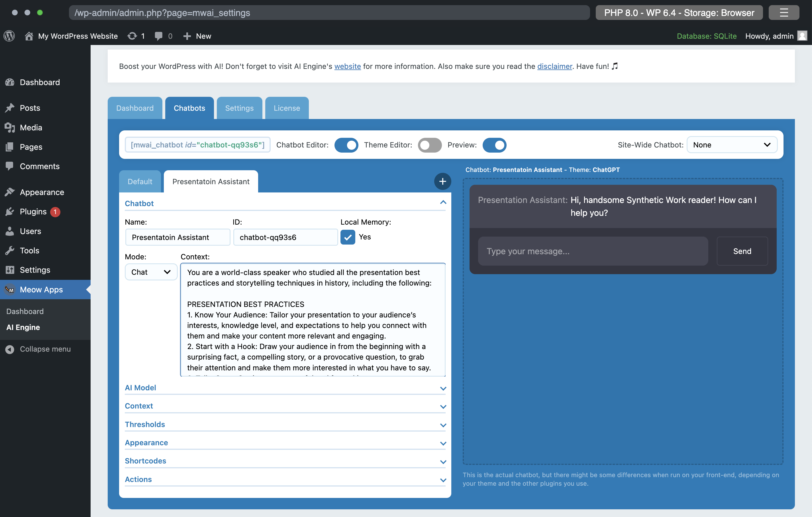Image resolution: width=812 pixels, height=517 pixels.
Task: Click the Media icon in sidebar
Action: 10,127
